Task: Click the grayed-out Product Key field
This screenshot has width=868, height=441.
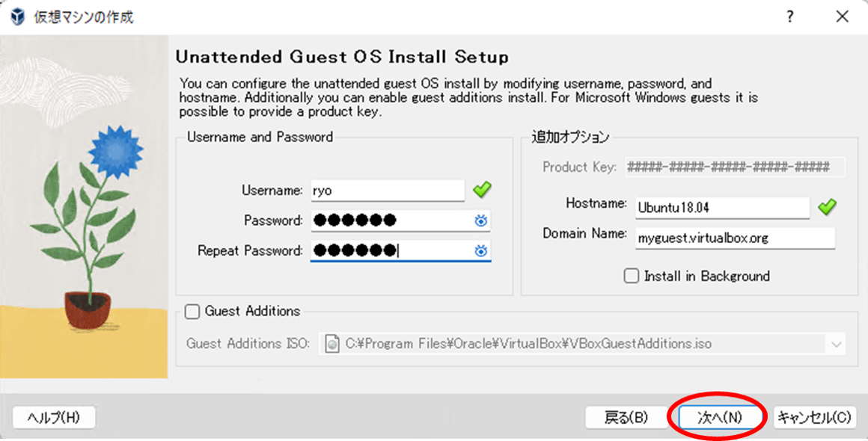Action: (734, 167)
